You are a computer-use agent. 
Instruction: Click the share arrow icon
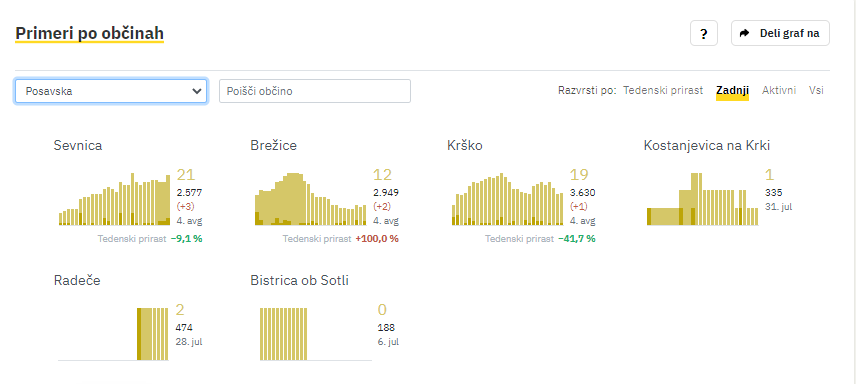(x=744, y=33)
